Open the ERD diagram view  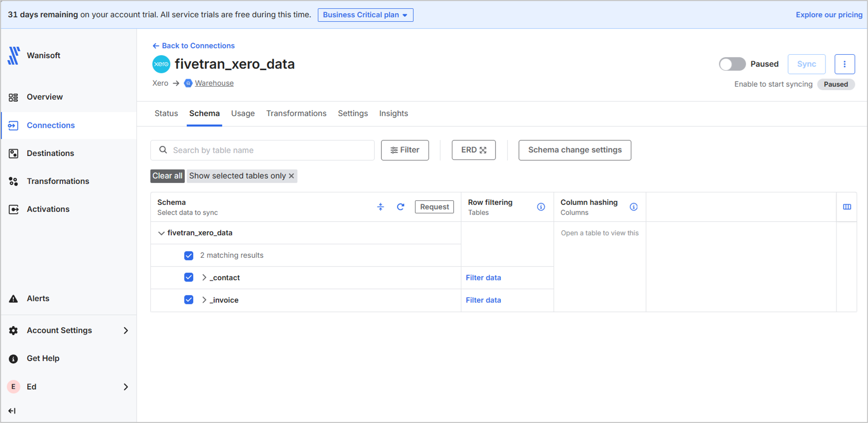(474, 150)
